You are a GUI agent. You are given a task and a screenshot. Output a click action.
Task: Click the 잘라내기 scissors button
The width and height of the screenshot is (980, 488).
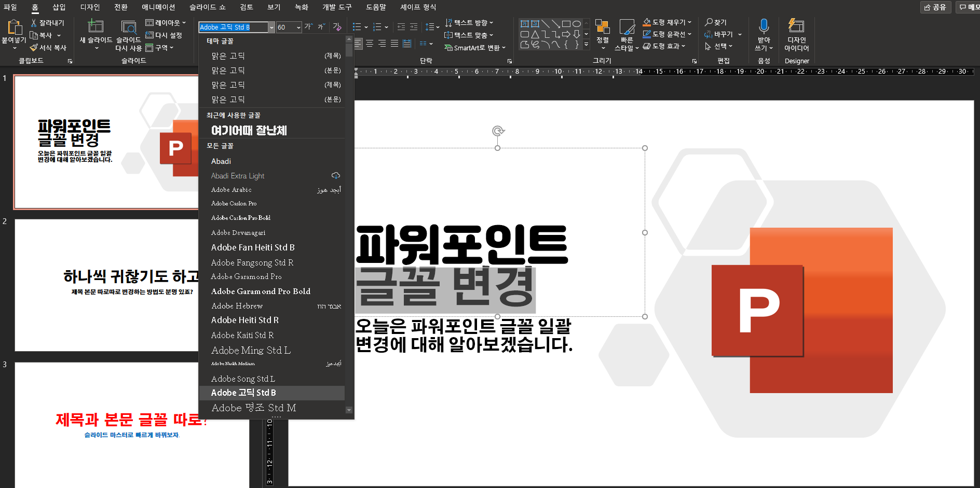47,23
